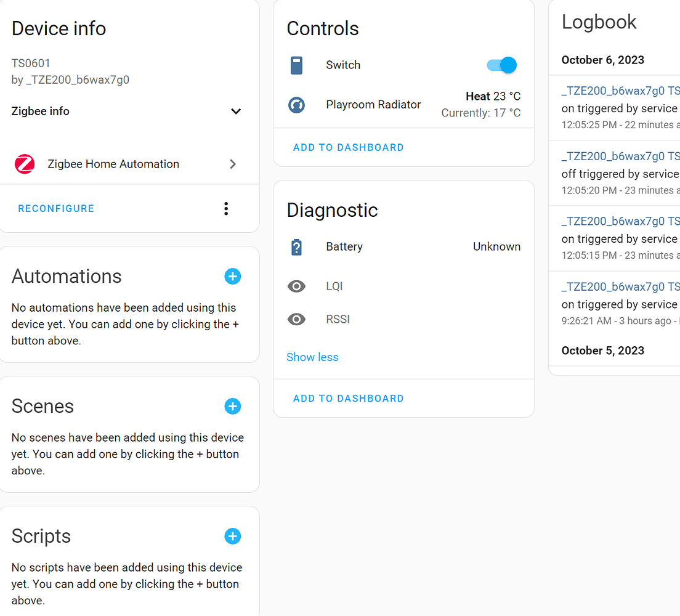
Task: Click the eye icon beside RSSI
Action: (296, 320)
